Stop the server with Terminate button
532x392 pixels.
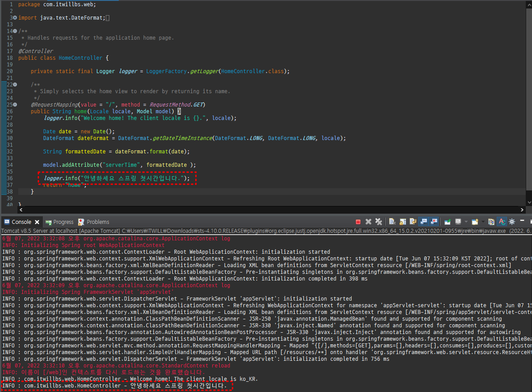coord(358,222)
